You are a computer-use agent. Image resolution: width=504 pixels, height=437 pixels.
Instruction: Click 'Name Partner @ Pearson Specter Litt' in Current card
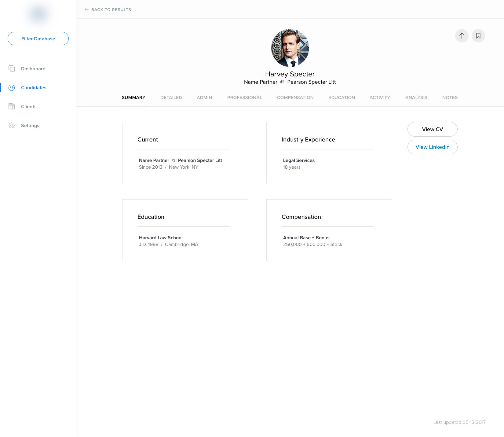click(x=181, y=160)
